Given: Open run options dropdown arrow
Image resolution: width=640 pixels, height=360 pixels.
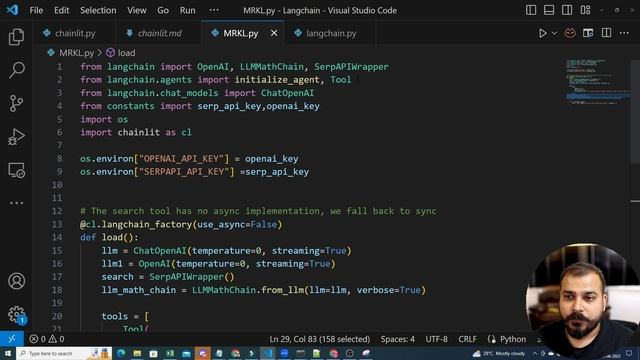Looking at the screenshot, I should (554, 33).
